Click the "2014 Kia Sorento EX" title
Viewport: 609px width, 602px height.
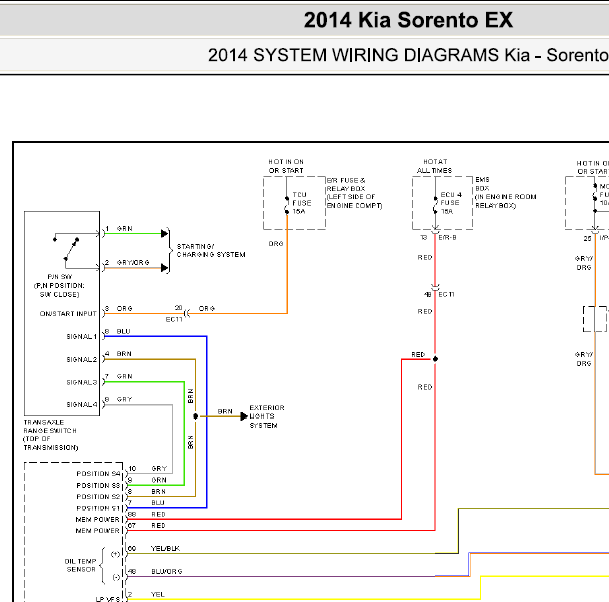[x=408, y=20]
